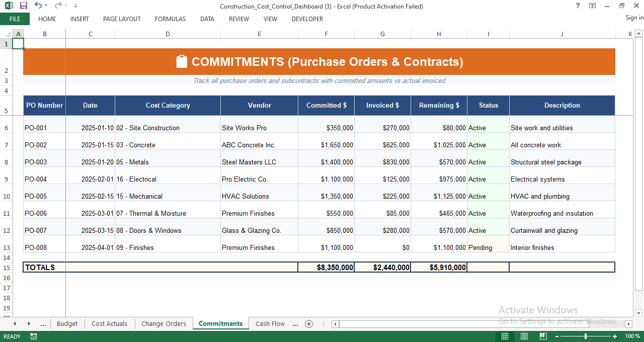Image resolution: width=644 pixels, height=342 pixels.
Task: Switch to Page Layout view
Action: (x=524, y=336)
